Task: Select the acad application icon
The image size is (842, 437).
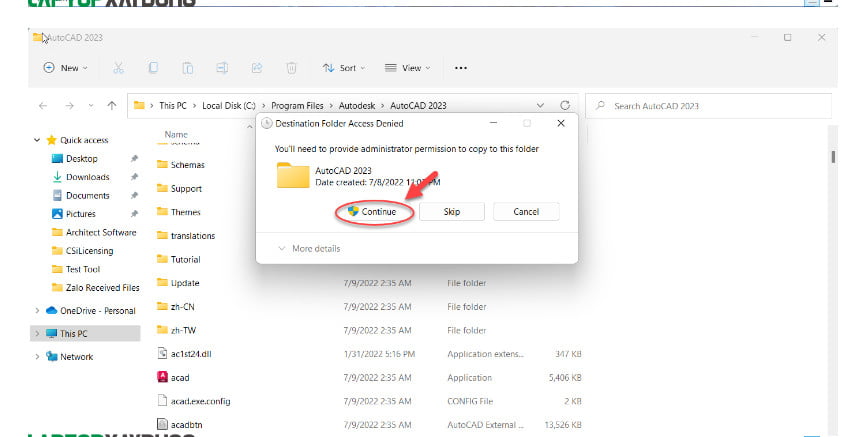Action: coord(162,377)
